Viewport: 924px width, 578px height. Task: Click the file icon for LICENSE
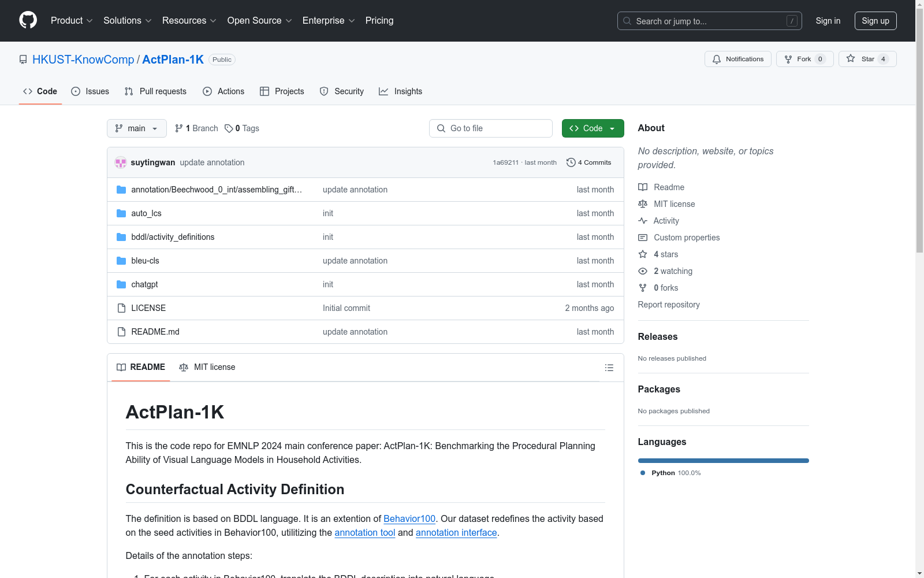click(121, 308)
